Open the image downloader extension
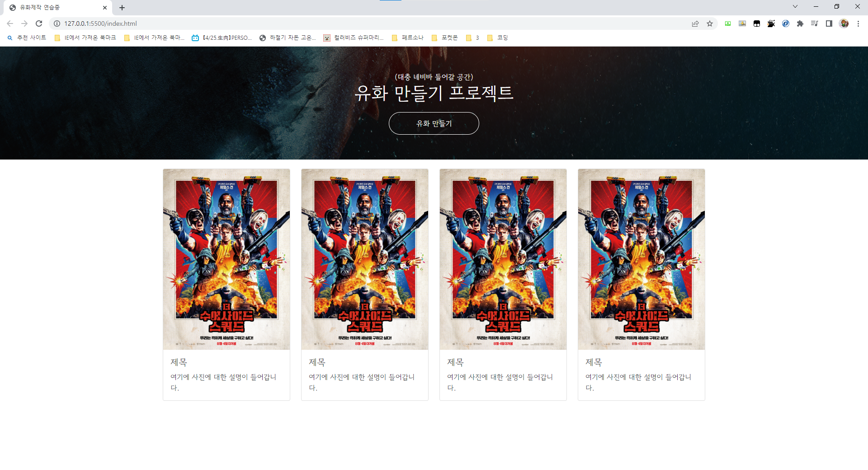 tap(742, 23)
